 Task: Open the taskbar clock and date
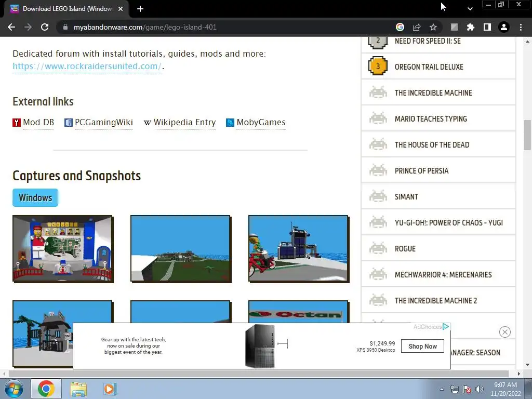pyautogui.click(x=506, y=389)
